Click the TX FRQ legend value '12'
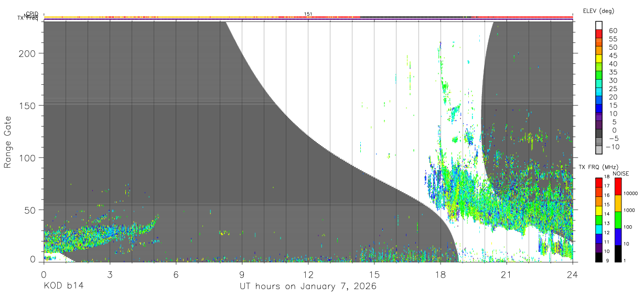644x297 pixels. (607, 233)
